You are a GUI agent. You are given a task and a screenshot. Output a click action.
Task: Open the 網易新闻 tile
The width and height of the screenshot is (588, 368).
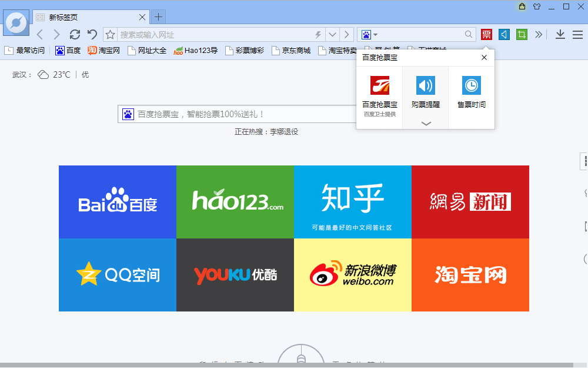[470, 201]
